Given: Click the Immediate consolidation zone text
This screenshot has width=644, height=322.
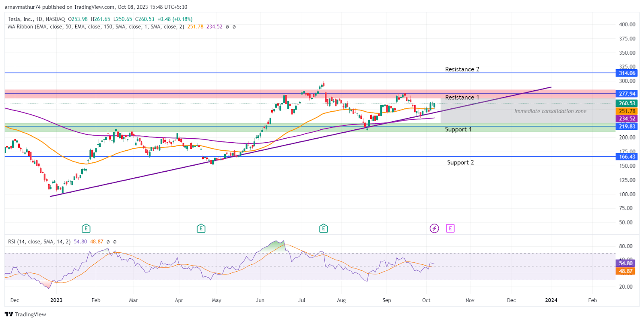Looking at the screenshot, I should [550, 111].
